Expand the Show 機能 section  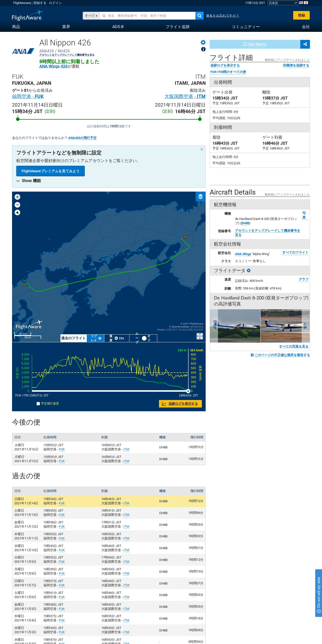29,181
